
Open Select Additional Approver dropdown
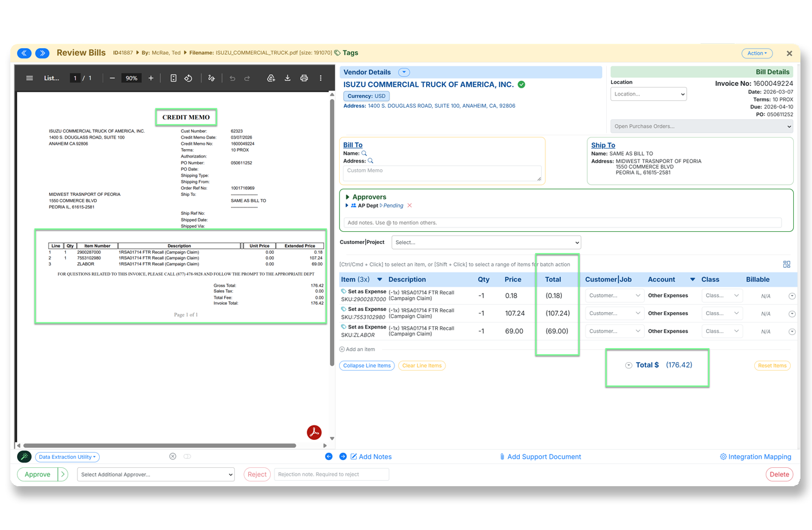[156, 475]
